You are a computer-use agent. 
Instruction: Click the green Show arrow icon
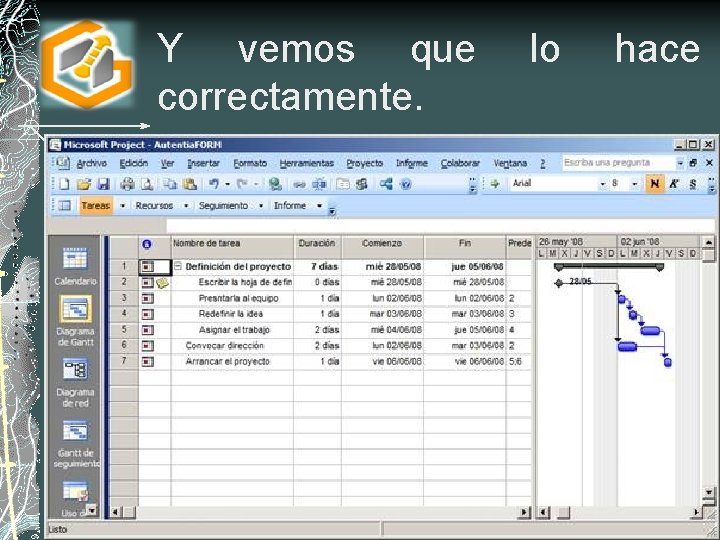tap(495, 184)
